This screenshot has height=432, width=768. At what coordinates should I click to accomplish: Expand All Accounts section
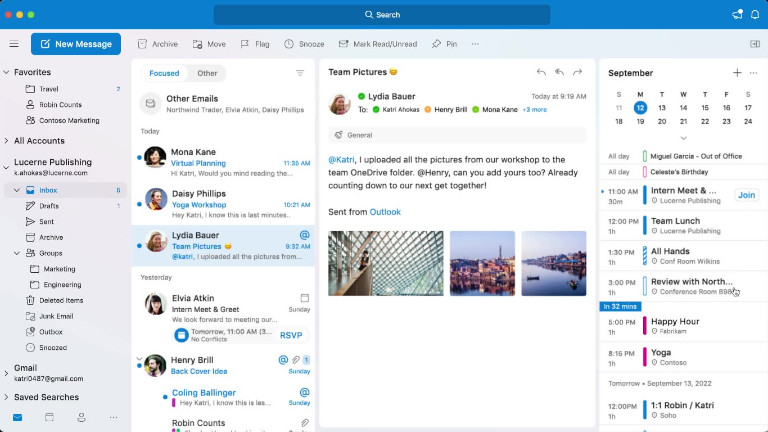(x=6, y=141)
